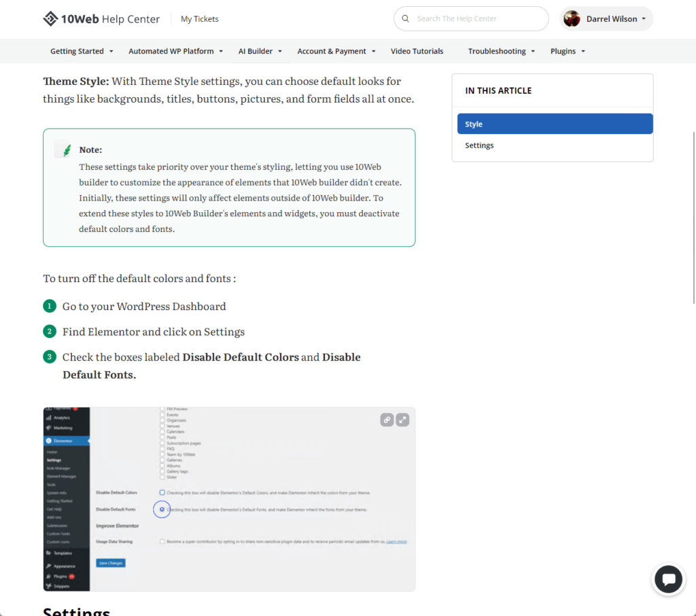This screenshot has height=616, width=696.
Task: Go to My Tickets
Action: [199, 19]
